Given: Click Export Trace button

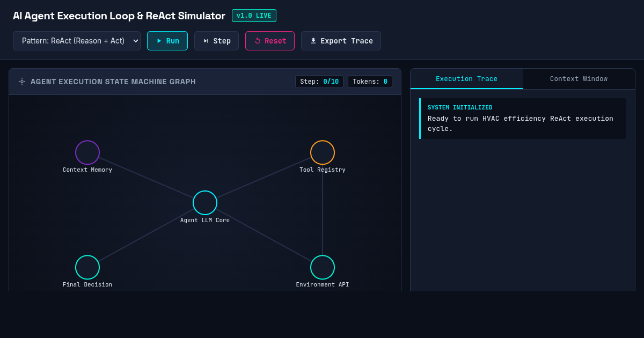Looking at the screenshot, I should coord(341,41).
